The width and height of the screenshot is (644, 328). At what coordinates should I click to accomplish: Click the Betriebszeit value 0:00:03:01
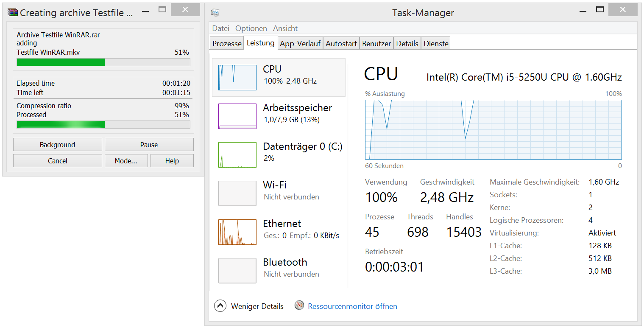(x=395, y=267)
